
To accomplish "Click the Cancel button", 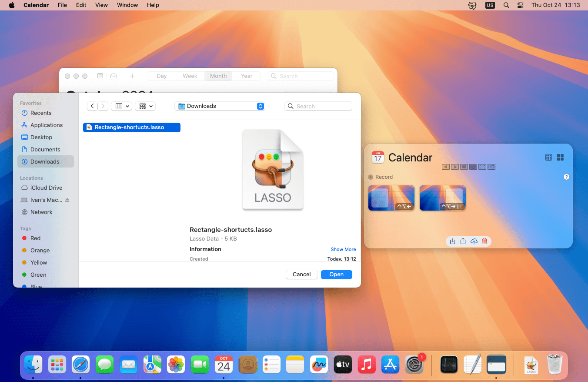I will 302,275.
